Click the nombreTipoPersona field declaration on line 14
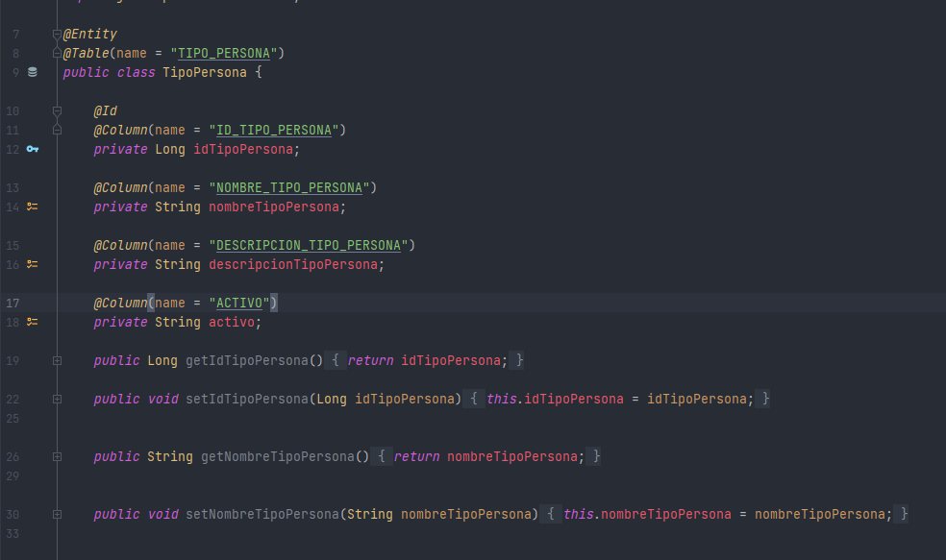 [x=274, y=207]
